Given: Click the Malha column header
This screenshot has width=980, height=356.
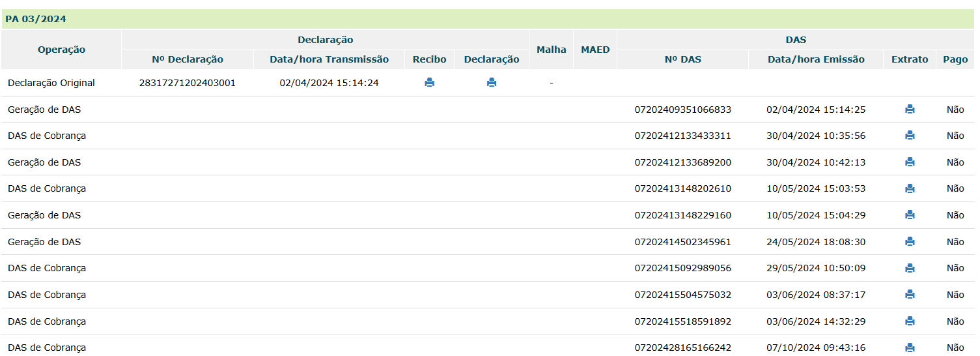Looking at the screenshot, I should [552, 50].
